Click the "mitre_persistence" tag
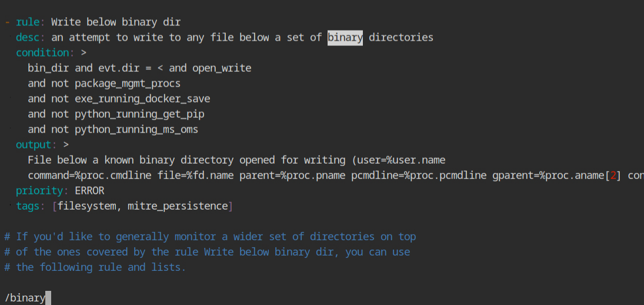Screen dimensions: 644x305 [178, 206]
